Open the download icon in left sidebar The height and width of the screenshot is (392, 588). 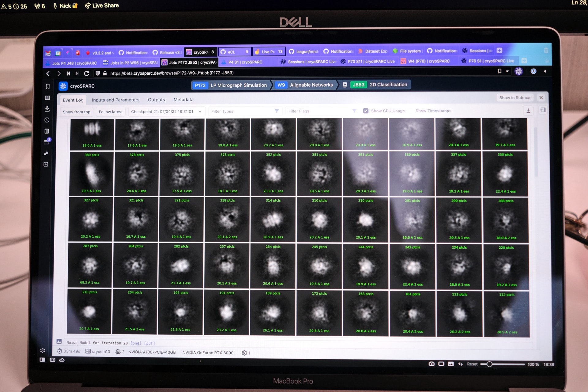[47, 109]
